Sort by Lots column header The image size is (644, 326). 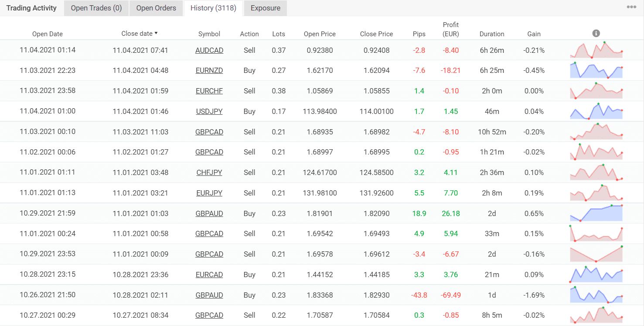(x=279, y=34)
